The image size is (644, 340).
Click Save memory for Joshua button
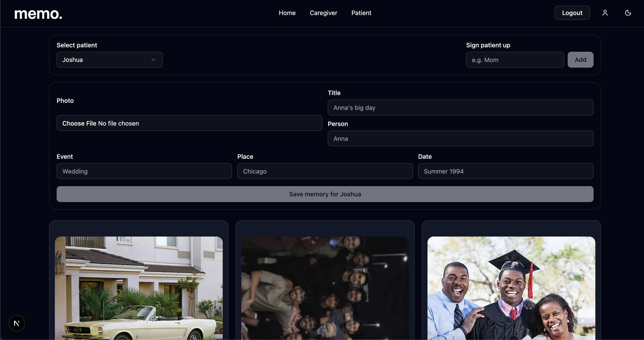point(325,194)
